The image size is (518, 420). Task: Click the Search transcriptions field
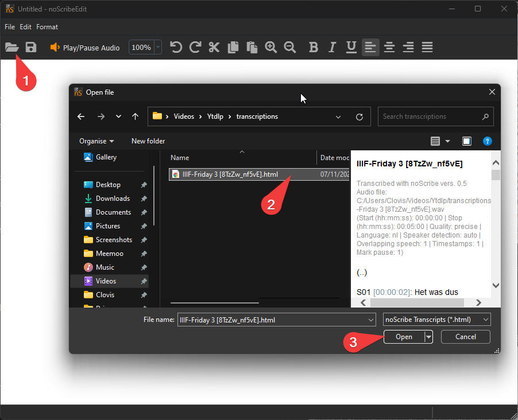(431, 116)
